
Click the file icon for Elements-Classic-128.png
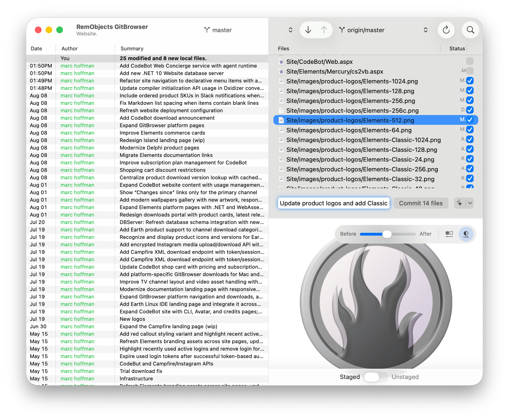(x=281, y=150)
